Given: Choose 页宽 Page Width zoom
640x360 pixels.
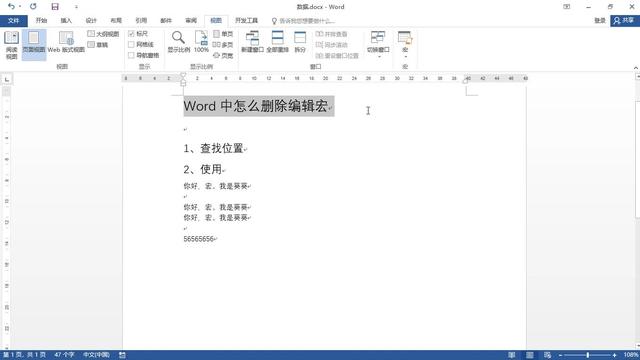Looking at the screenshot, I should pyautogui.click(x=223, y=55).
